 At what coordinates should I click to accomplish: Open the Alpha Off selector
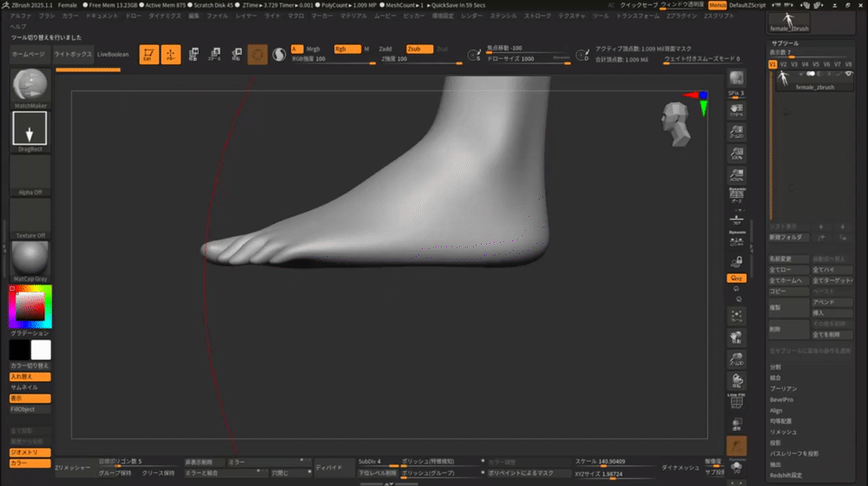(30, 175)
